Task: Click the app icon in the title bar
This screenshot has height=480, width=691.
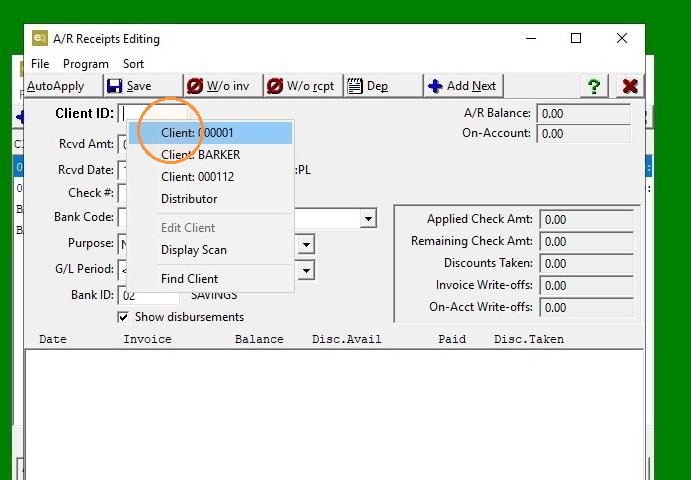Action: click(40, 38)
